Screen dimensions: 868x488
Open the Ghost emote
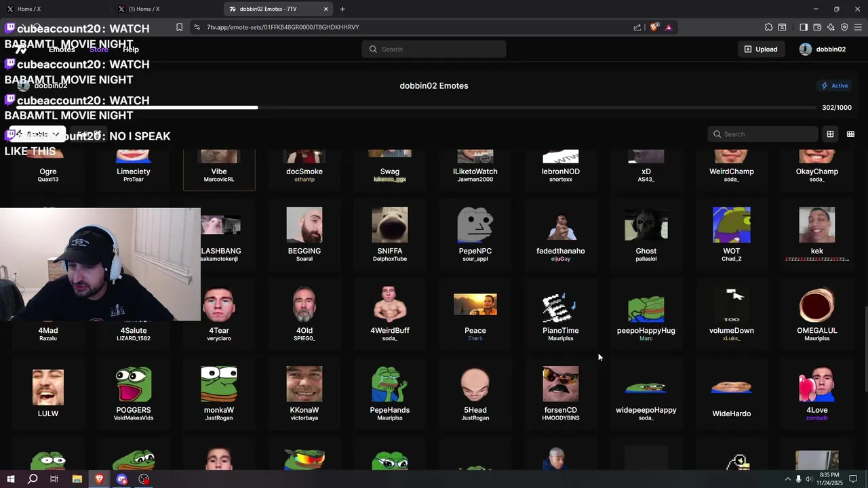[x=646, y=235]
